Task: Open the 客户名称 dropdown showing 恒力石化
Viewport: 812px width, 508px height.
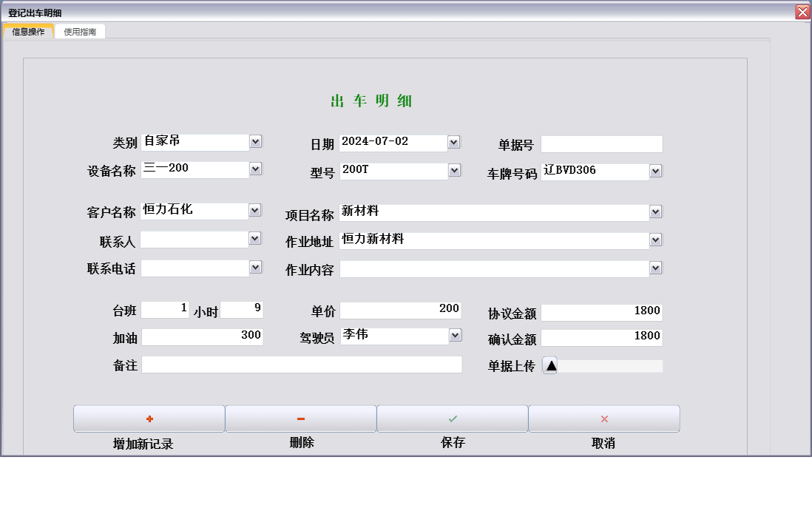Action: [255, 210]
